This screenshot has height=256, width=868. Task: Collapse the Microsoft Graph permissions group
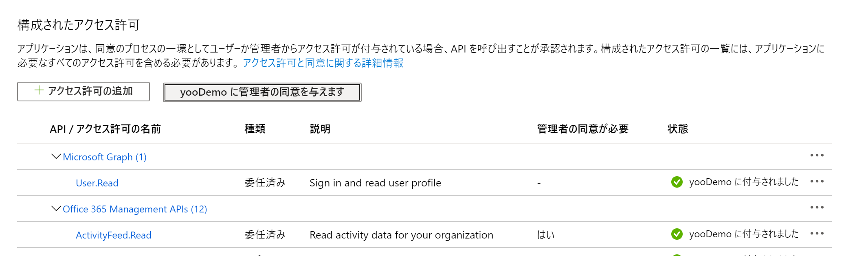tap(55, 156)
